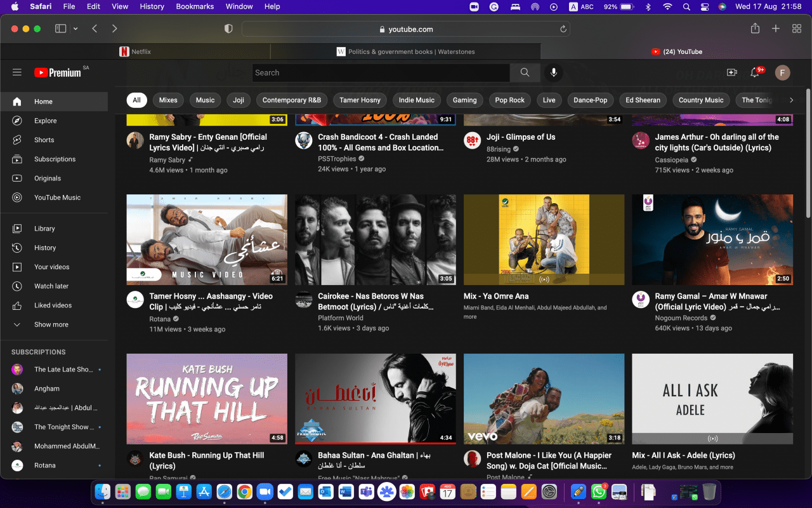The image size is (812, 508).
Task: Open the ABC input source menu
Action: 580,7
